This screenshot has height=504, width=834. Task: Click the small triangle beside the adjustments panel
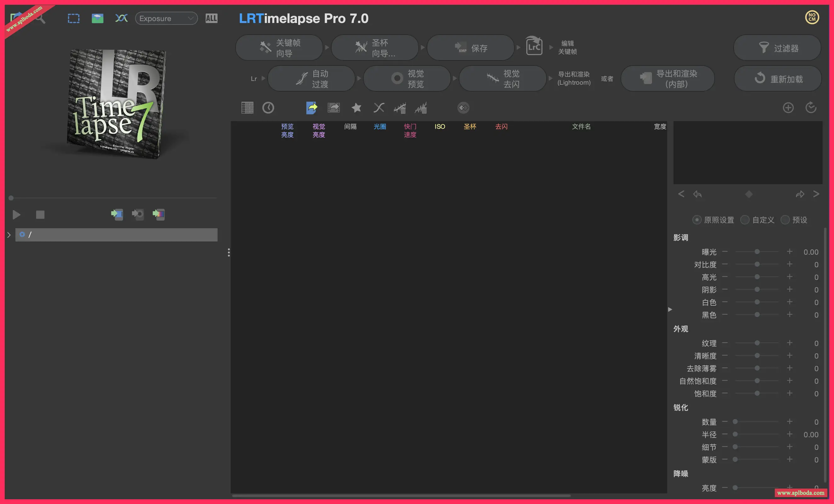coord(670,309)
